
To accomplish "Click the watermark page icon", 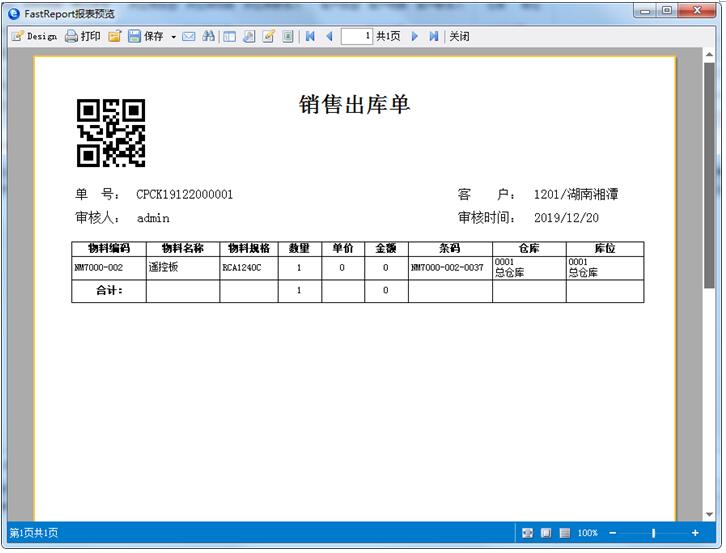I will pos(288,36).
